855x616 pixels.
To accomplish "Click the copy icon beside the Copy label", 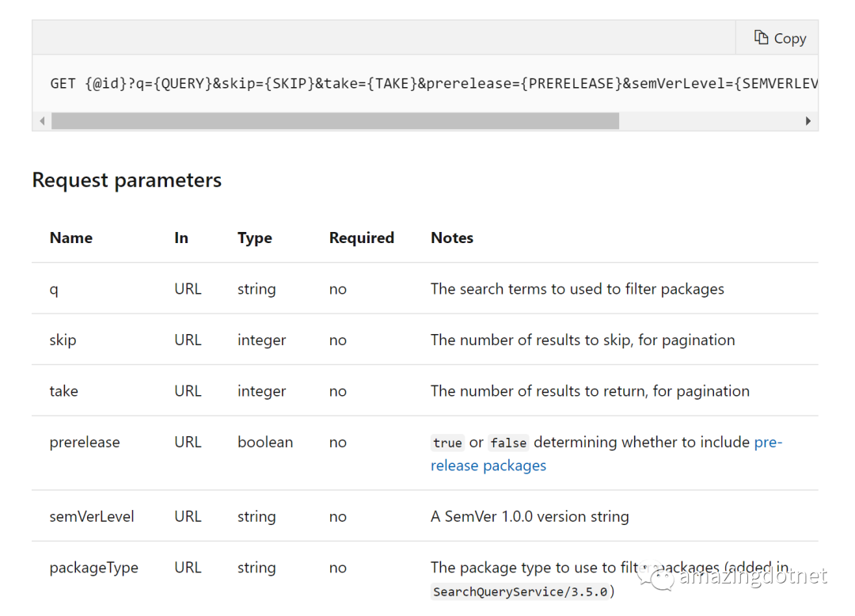I will pos(761,37).
